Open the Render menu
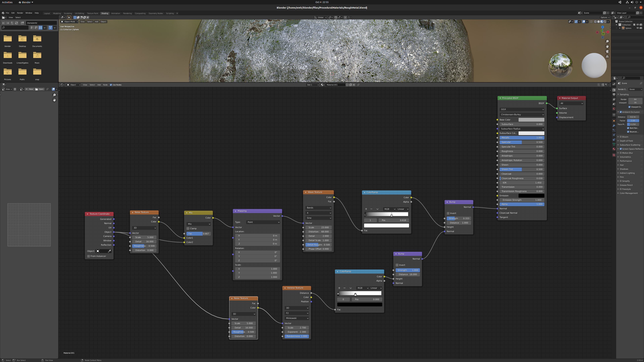 [20, 13]
